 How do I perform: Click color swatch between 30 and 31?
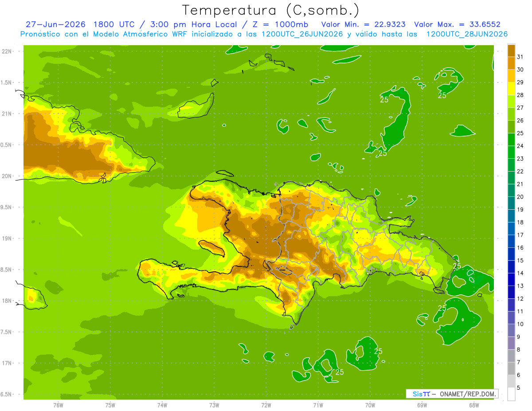point(511,63)
